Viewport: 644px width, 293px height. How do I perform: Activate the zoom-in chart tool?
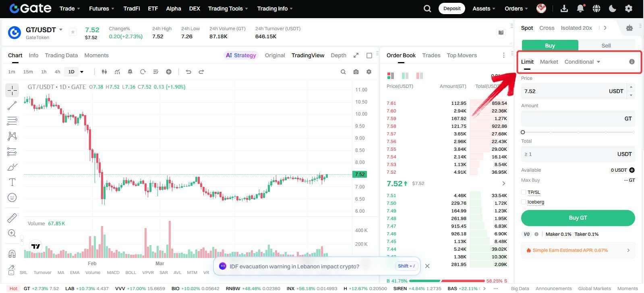click(x=12, y=233)
